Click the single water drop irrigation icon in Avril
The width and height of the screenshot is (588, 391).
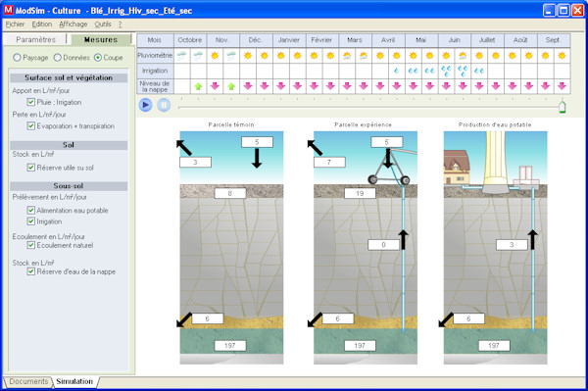tap(396, 71)
